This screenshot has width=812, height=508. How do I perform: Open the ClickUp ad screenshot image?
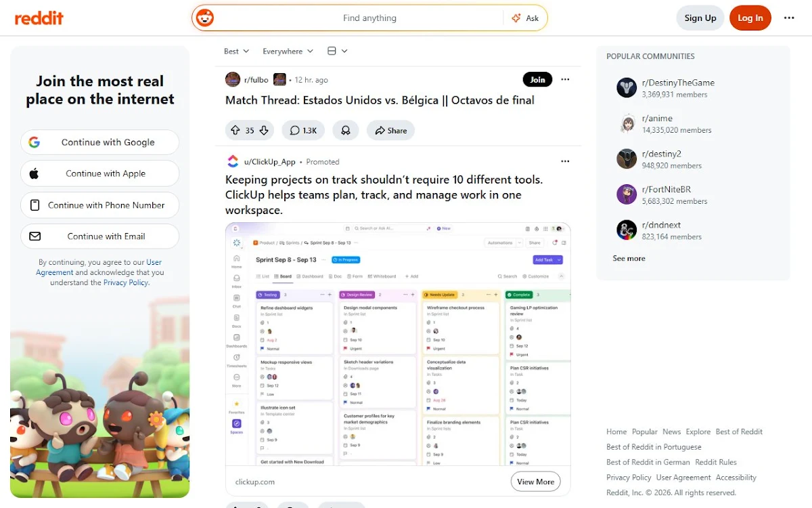tap(398, 345)
